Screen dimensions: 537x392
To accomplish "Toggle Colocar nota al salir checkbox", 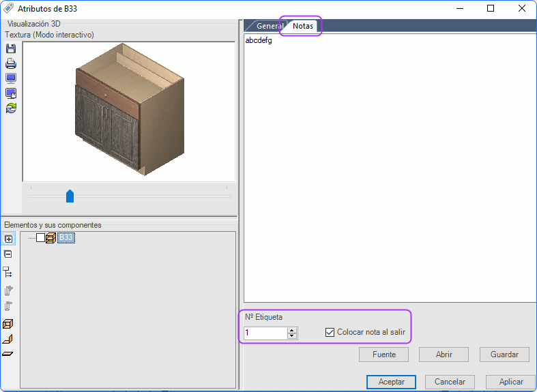I will (330, 332).
